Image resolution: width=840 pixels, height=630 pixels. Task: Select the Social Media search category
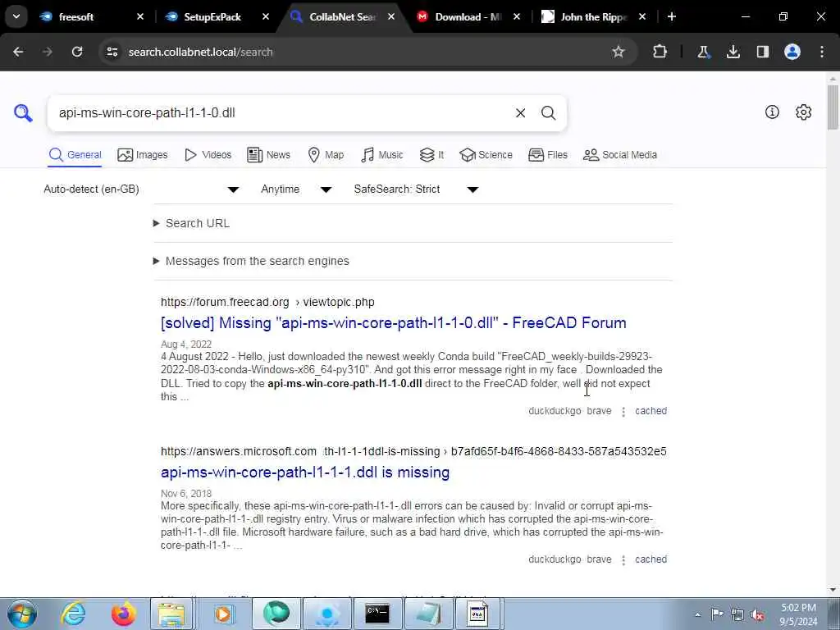point(620,155)
